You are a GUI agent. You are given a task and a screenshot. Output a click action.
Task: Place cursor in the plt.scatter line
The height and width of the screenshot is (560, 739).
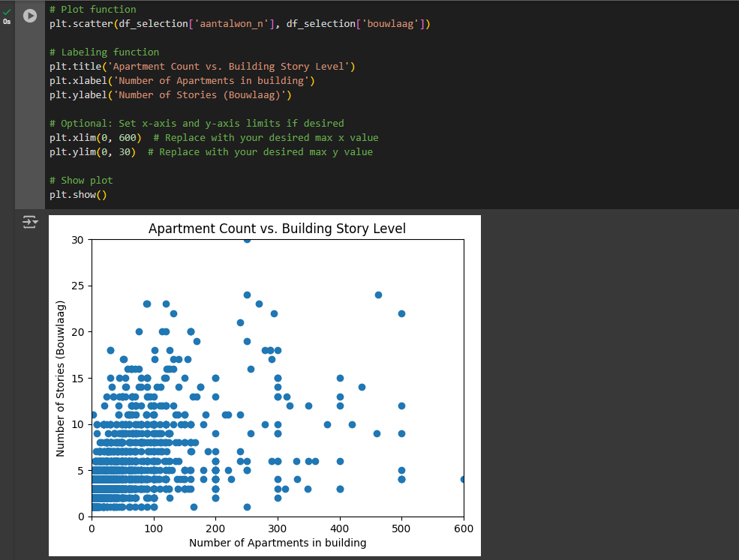point(239,24)
